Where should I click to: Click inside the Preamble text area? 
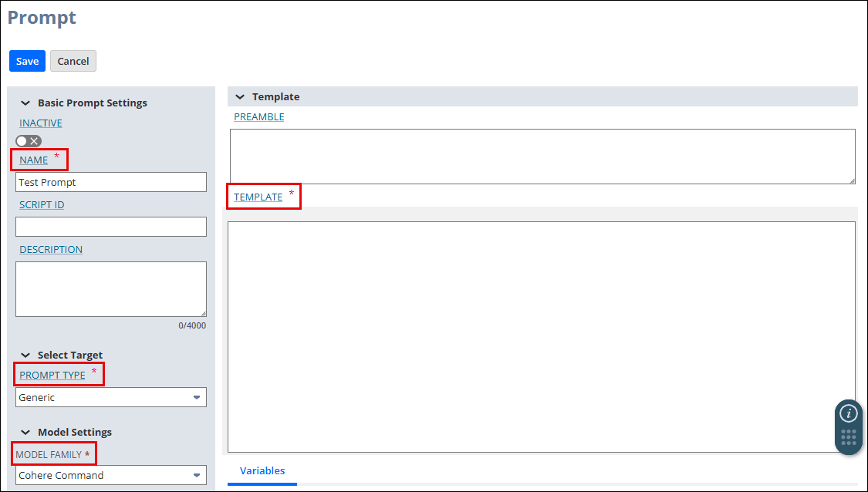point(542,157)
